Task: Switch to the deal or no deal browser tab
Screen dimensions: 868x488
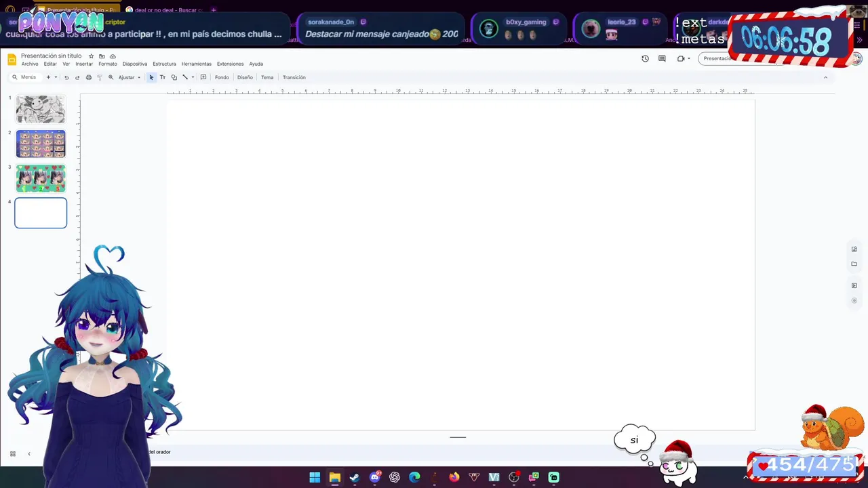Action: pyautogui.click(x=165, y=10)
